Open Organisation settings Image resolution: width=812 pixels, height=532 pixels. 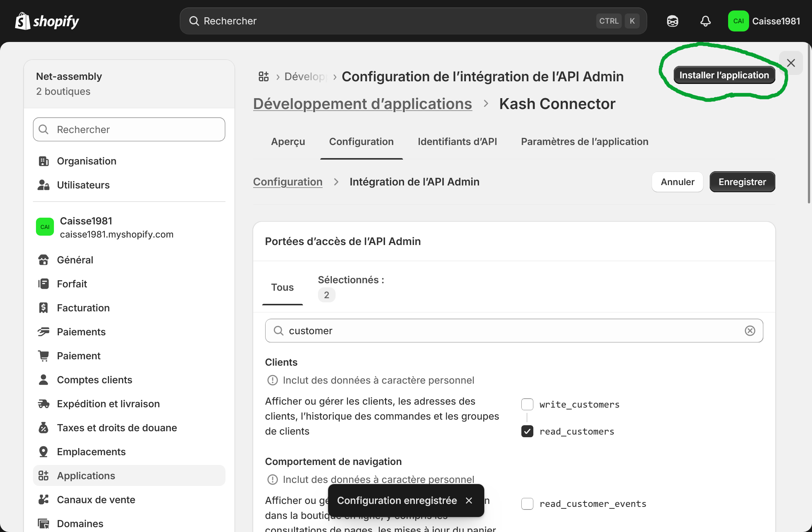[129, 161]
